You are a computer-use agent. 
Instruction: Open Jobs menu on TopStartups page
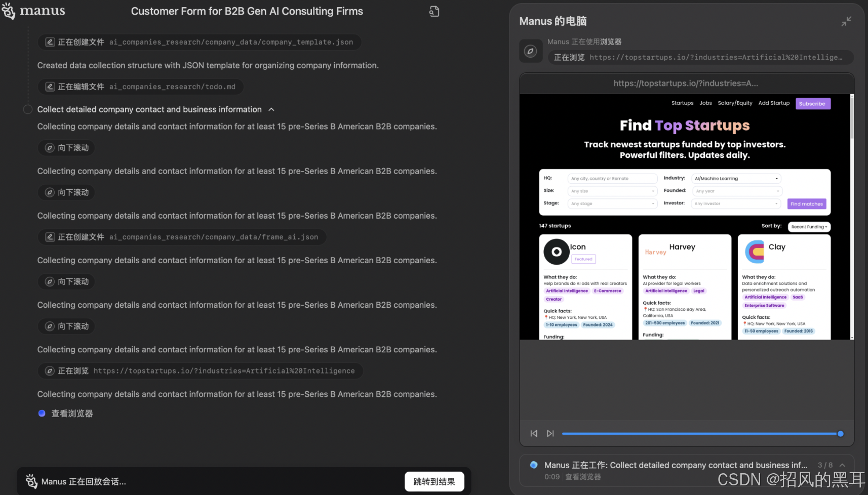[705, 103]
